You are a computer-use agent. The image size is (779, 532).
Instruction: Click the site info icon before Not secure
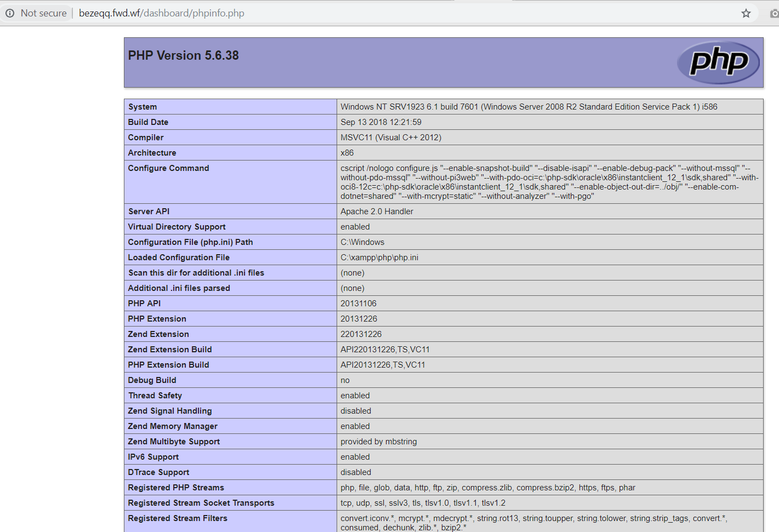pos(10,13)
